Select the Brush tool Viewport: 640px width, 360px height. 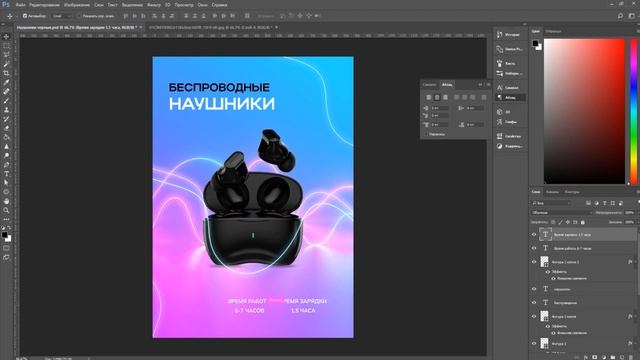[x=6, y=100]
